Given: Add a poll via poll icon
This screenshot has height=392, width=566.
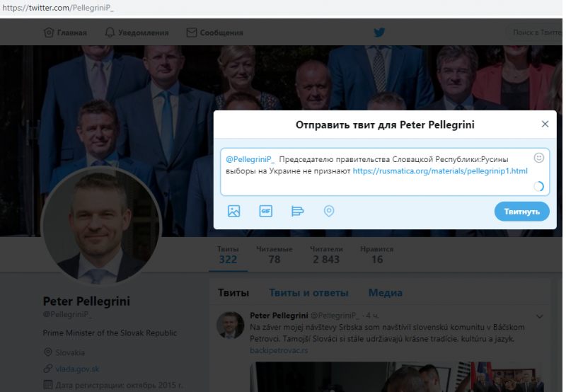Looking at the screenshot, I should pyautogui.click(x=297, y=211).
